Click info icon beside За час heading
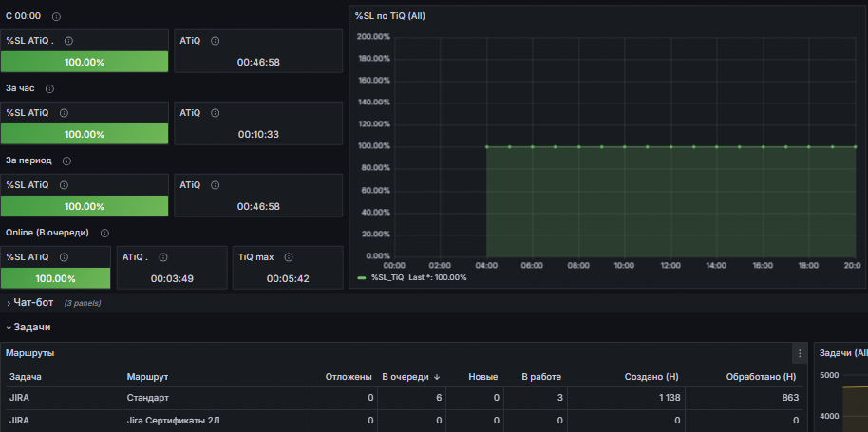 (49, 89)
